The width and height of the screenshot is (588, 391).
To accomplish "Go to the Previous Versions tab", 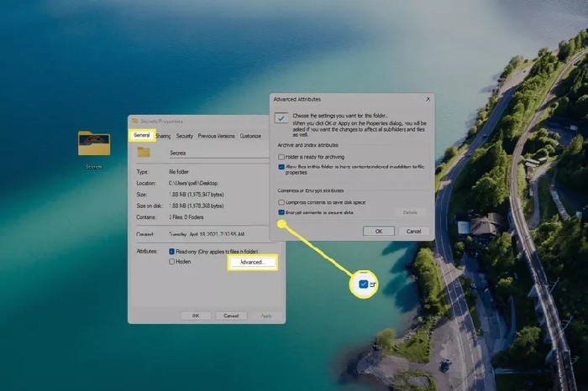I will click(x=217, y=136).
